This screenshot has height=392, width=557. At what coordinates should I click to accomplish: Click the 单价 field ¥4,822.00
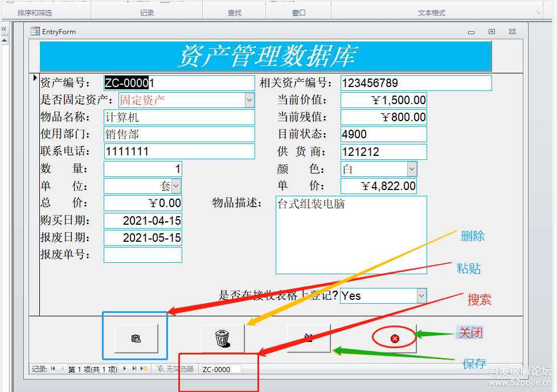tap(379, 186)
